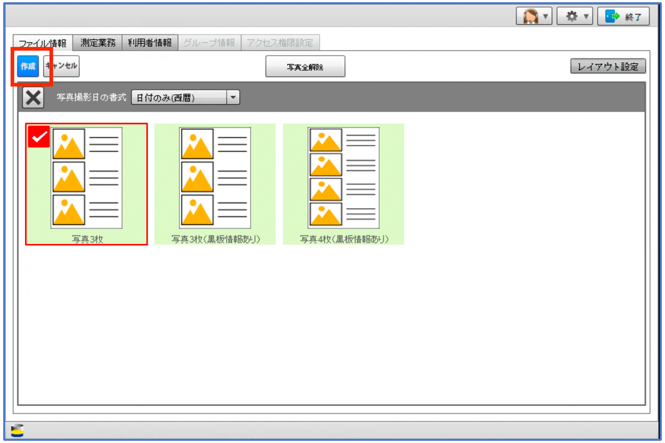Open the user avatar menu
Screen dimensions: 665x443
coord(530,17)
